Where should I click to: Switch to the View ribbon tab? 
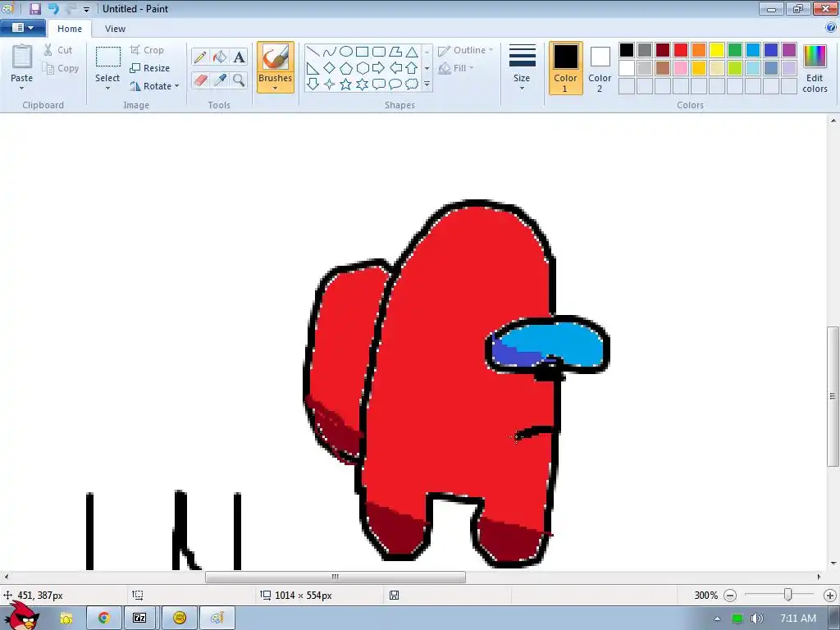click(115, 29)
